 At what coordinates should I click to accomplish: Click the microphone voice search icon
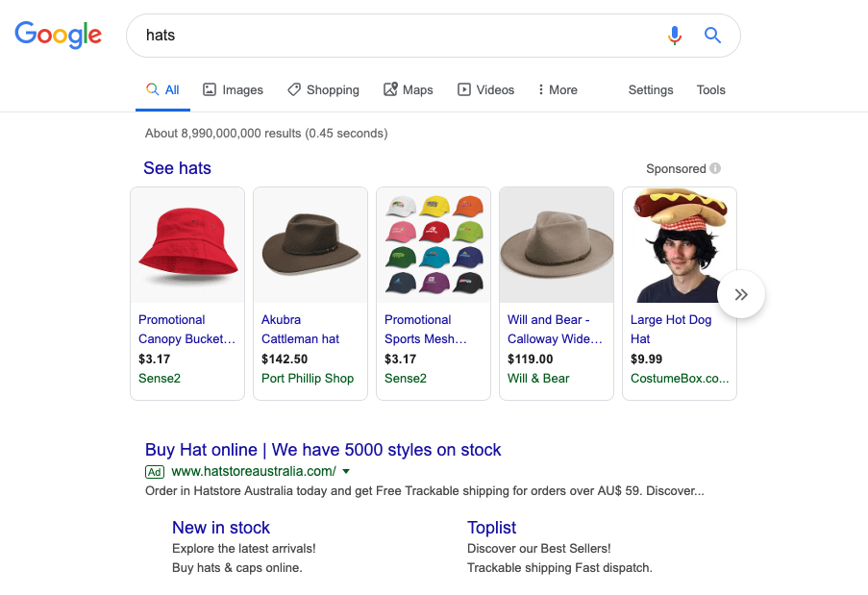(675, 36)
